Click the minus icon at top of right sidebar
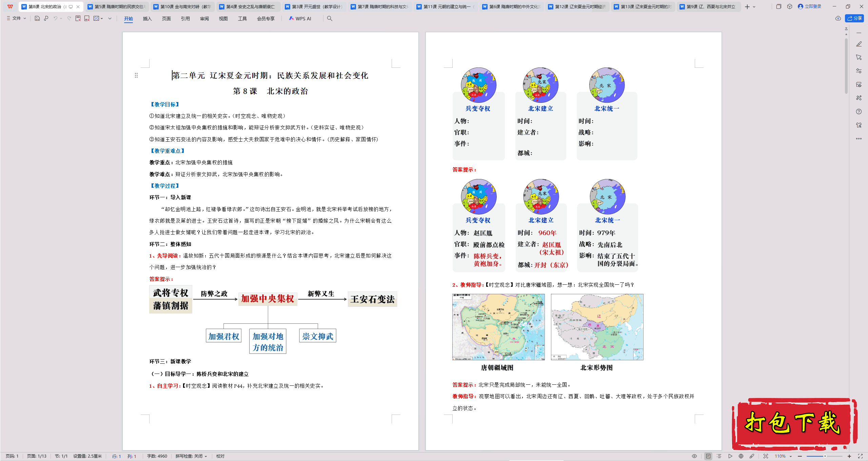The height and width of the screenshot is (461, 868). (x=859, y=33)
